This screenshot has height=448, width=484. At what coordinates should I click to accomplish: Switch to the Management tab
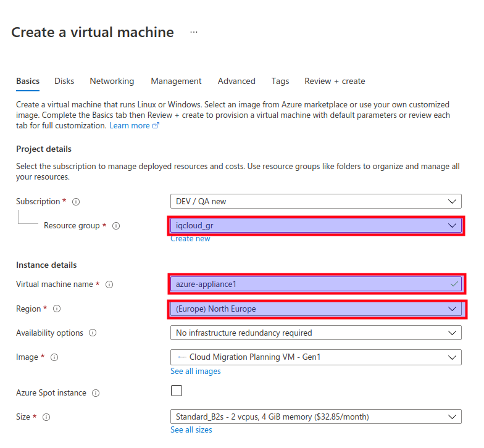(x=176, y=81)
